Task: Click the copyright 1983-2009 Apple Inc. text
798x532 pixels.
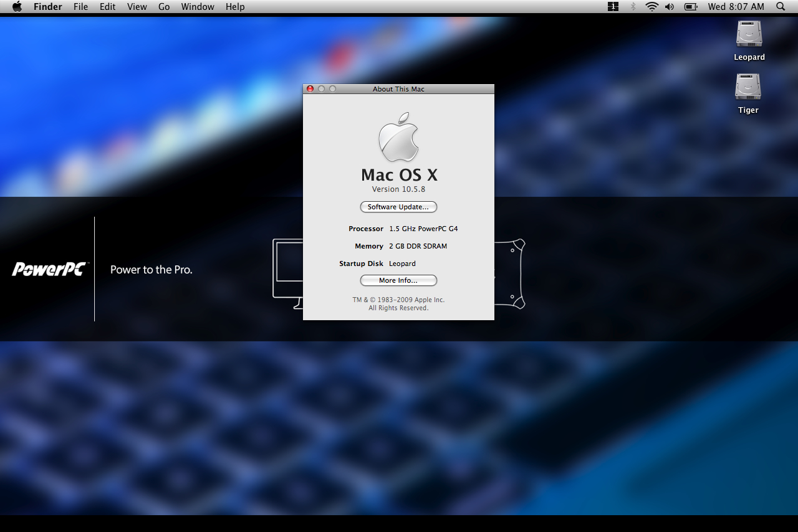Action: point(398,300)
